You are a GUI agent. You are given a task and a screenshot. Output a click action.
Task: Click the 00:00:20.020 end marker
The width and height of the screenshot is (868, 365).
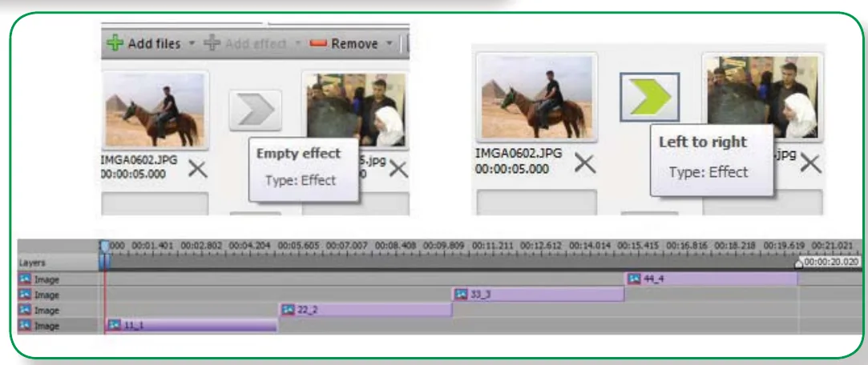[827, 262]
